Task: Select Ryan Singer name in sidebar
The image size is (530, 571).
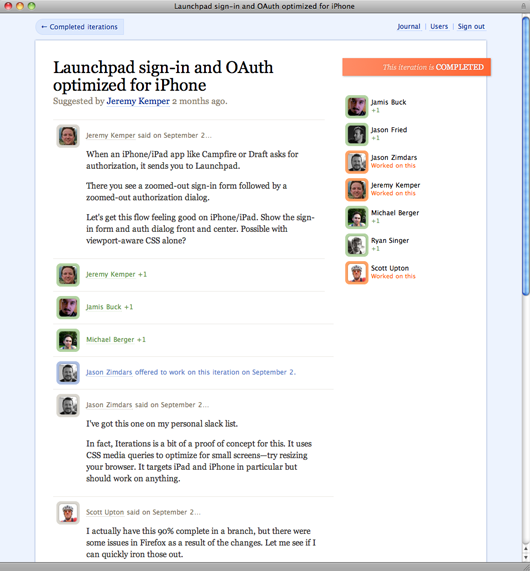Action: pos(390,241)
